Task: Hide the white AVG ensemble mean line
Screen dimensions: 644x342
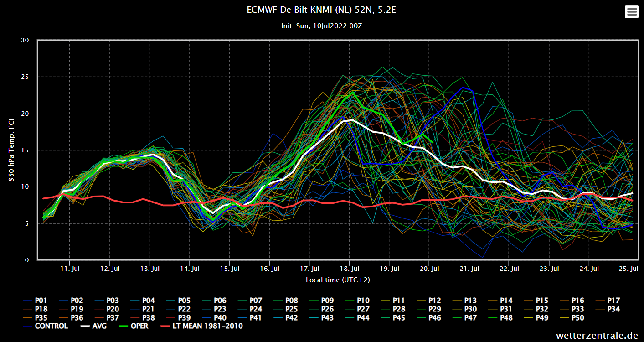Action: click(x=93, y=326)
